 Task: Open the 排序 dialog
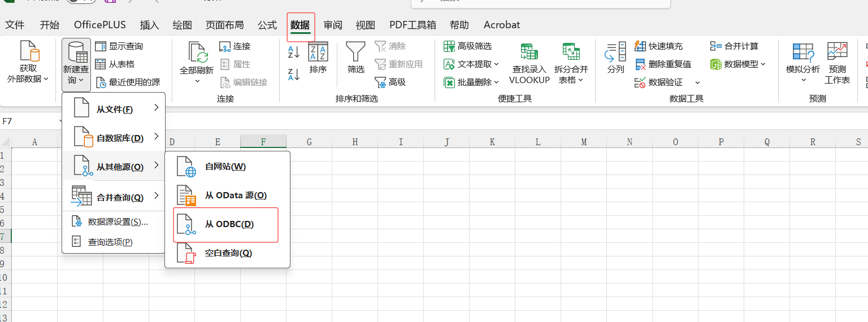tap(318, 59)
